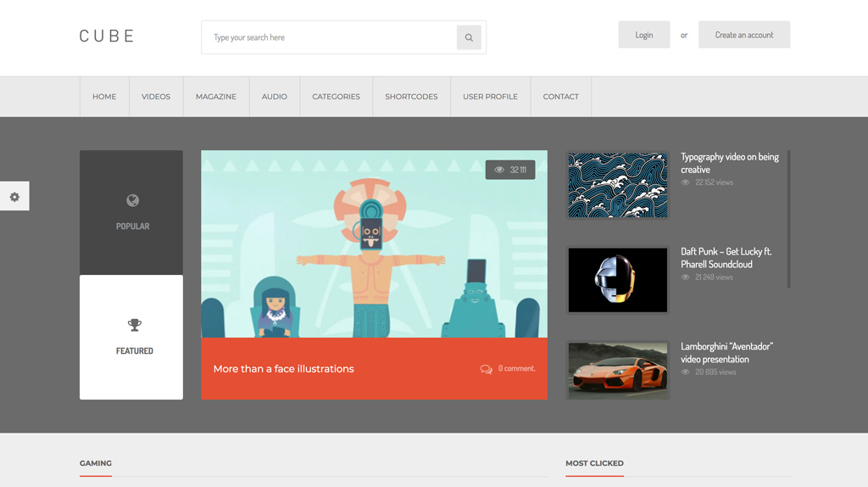Open the tribal illustration featured image
The width and height of the screenshot is (868, 487).
point(374,243)
